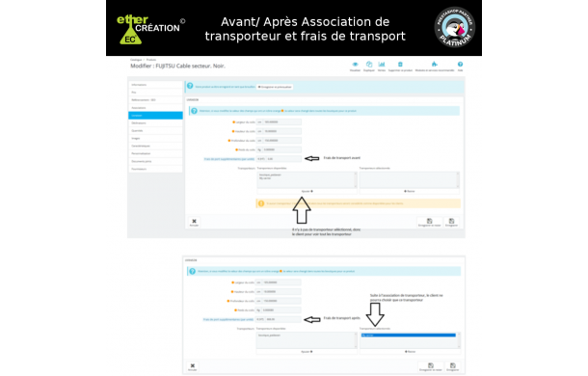This screenshot has height=376, width=588.
Task: Open the Prix tab
Action: click(x=155, y=93)
